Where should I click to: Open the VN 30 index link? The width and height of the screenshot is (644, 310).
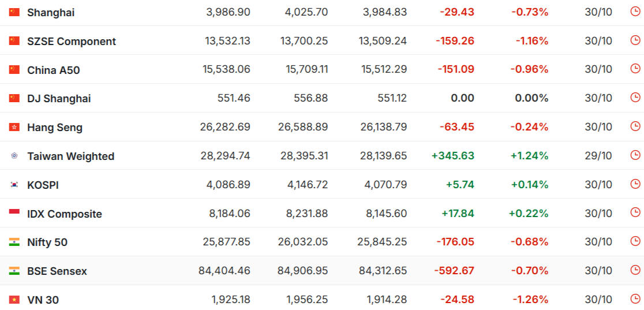pyautogui.click(x=43, y=300)
